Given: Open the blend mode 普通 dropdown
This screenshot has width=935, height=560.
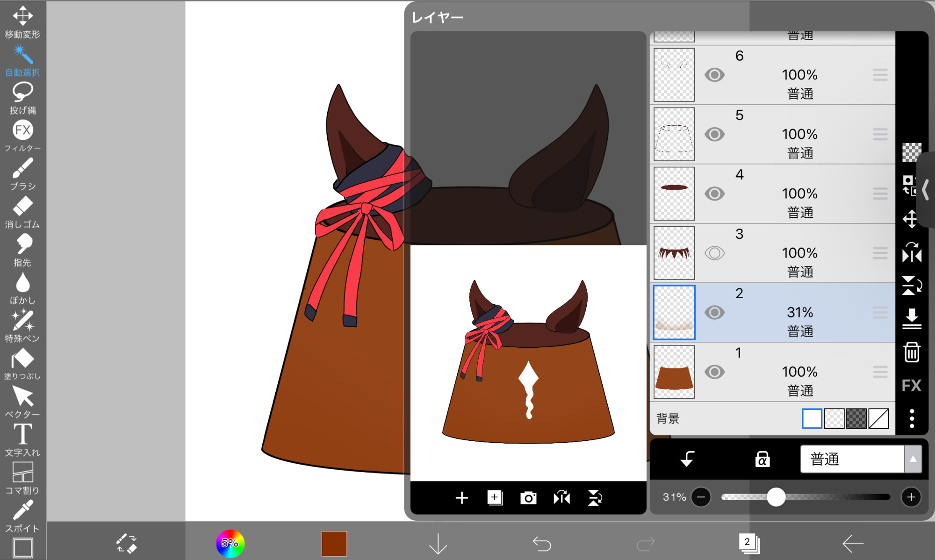Looking at the screenshot, I should (x=860, y=459).
